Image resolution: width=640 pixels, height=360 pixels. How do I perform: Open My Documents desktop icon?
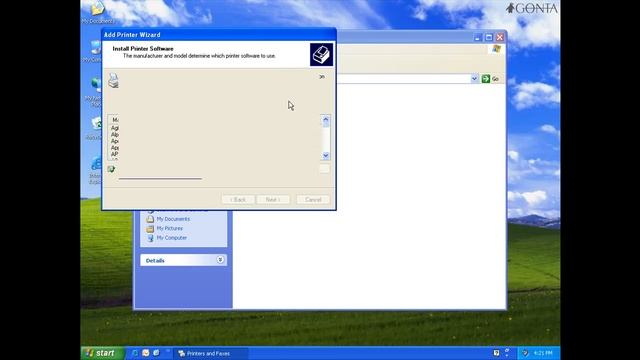point(98,12)
